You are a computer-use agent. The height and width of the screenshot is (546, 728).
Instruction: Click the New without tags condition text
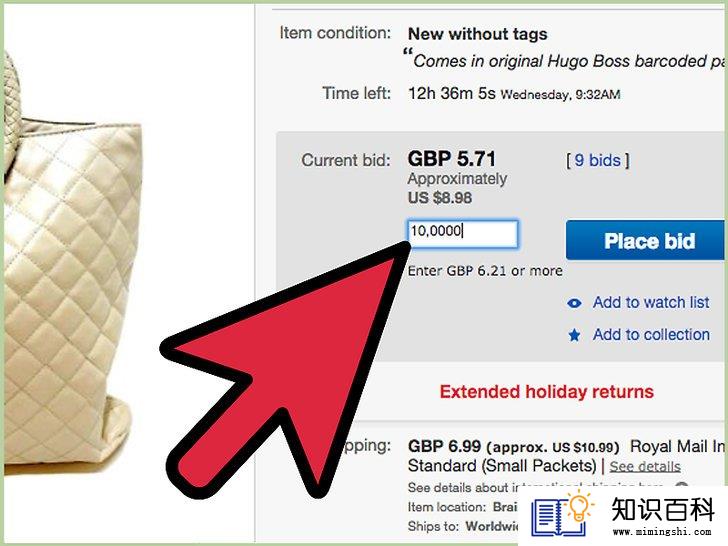477,34
